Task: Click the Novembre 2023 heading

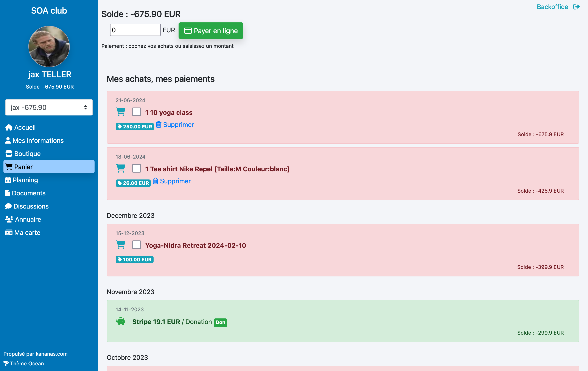Action: (x=130, y=292)
